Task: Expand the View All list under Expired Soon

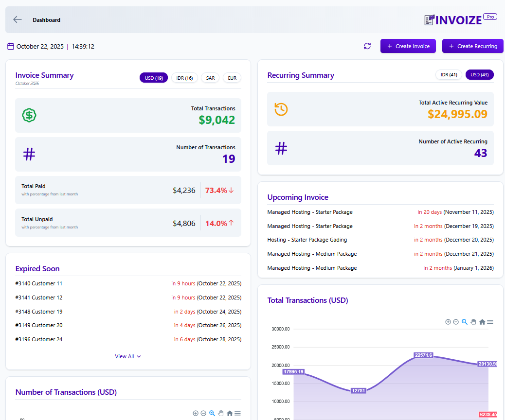Action: click(x=128, y=356)
